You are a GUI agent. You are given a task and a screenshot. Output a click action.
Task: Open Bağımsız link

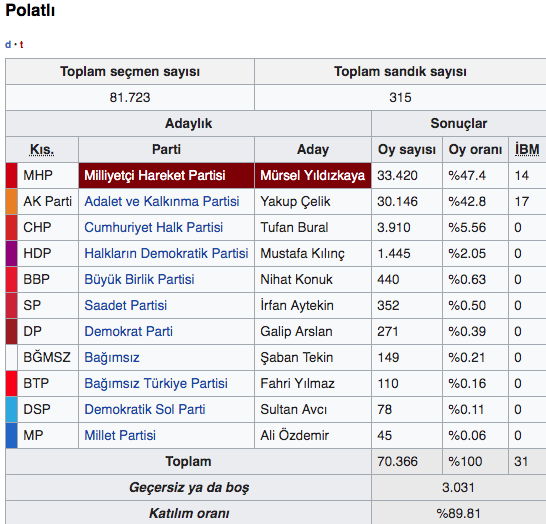click(112, 358)
